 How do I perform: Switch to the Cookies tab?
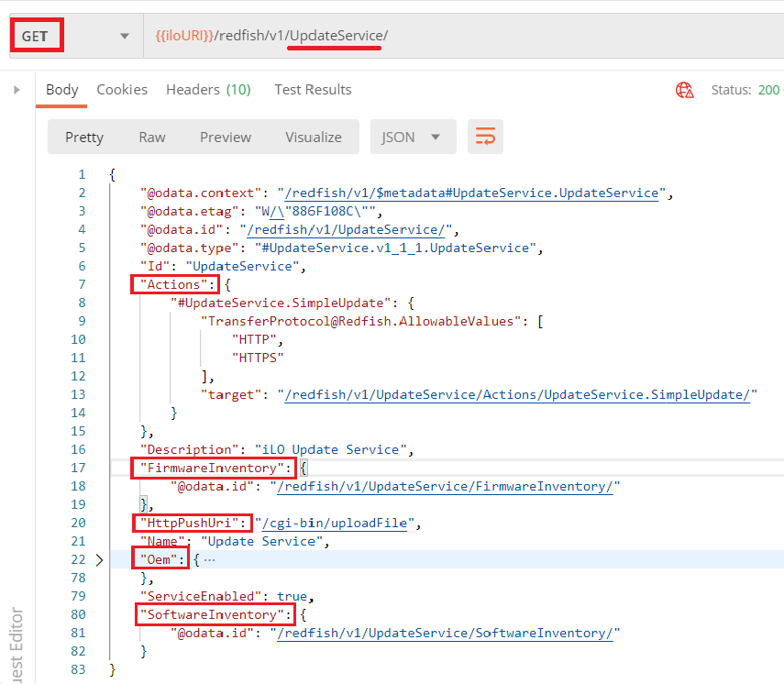pos(122,90)
